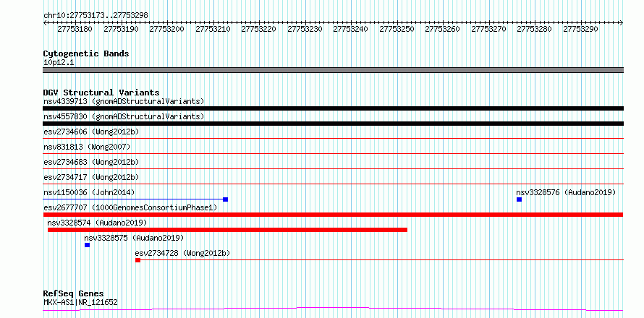This screenshot has width=644, height=318.
Task: Open variant nsv3328575 (Audano2019)
Action: click(134, 238)
